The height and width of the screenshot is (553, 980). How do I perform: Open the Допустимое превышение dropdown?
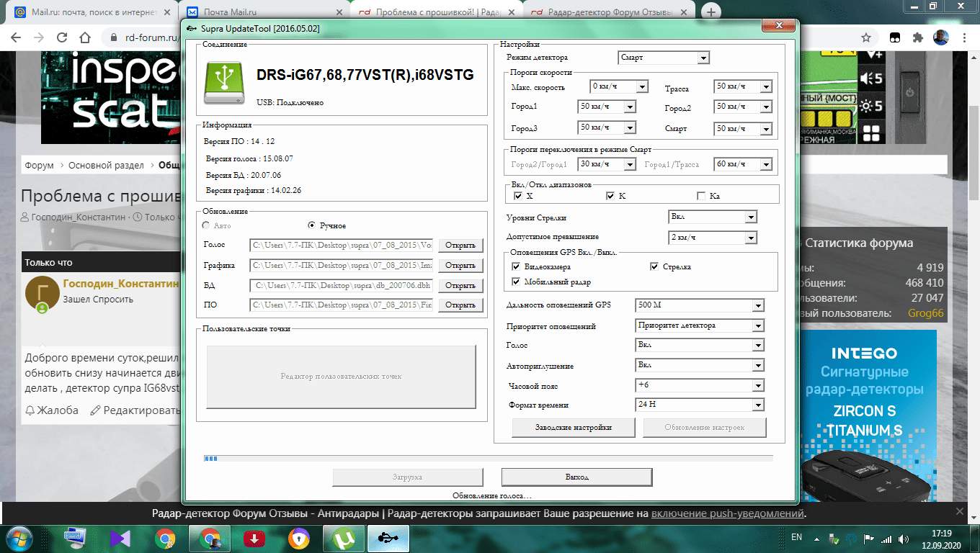tap(713, 237)
